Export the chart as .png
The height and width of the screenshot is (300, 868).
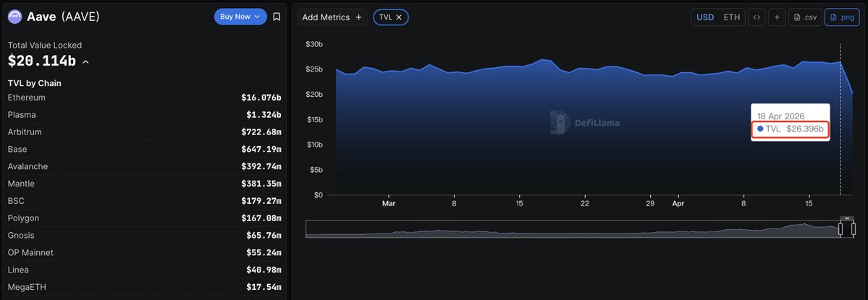pyautogui.click(x=842, y=17)
